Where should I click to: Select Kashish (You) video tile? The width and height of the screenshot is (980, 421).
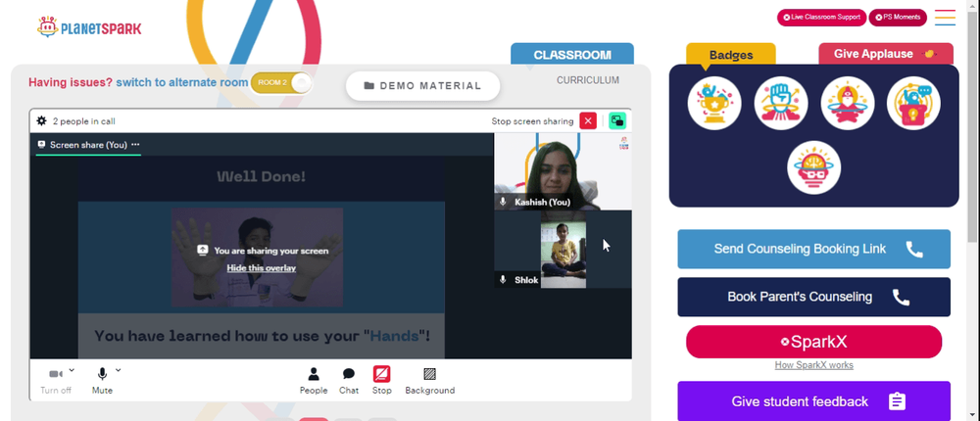pos(563,171)
